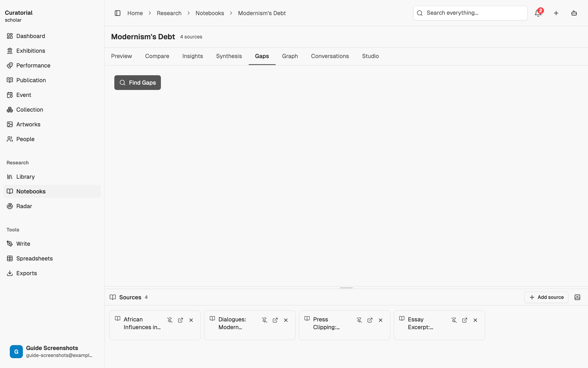Open Collection section
This screenshot has width=588, height=368.
(x=52, y=110)
